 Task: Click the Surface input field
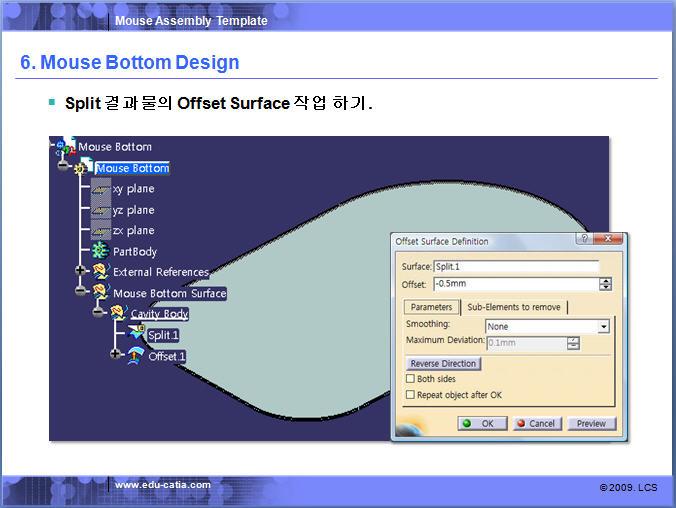(515, 267)
